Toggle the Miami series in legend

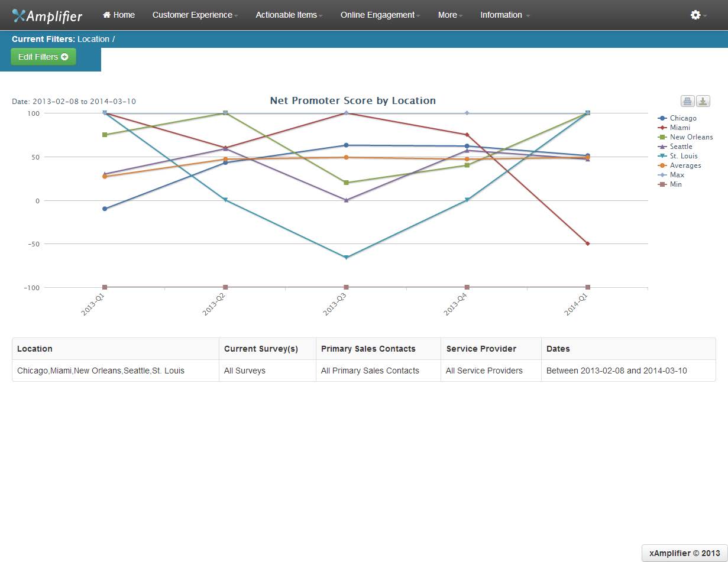(674, 128)
